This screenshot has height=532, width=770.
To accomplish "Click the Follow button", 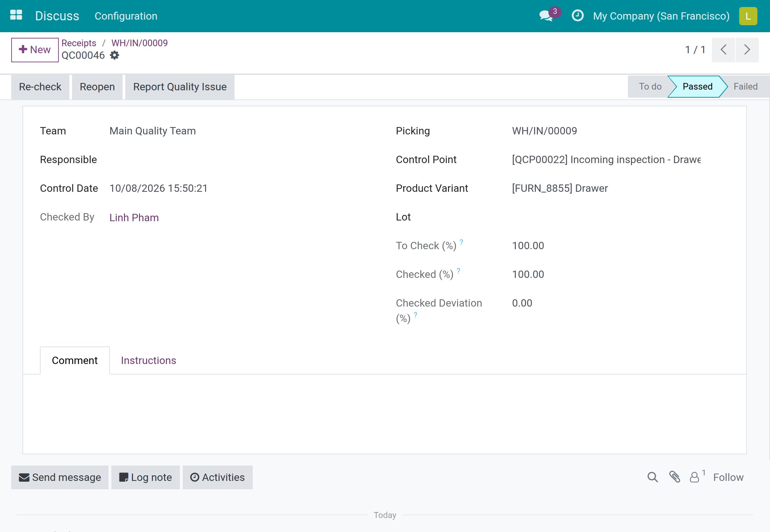I will (x=728, y=477).
